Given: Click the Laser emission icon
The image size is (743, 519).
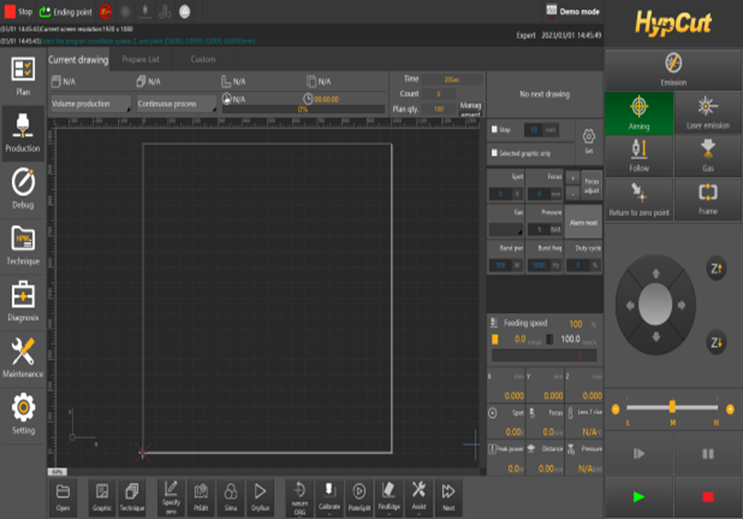Looking at the screenshot, I should point(708,112).
